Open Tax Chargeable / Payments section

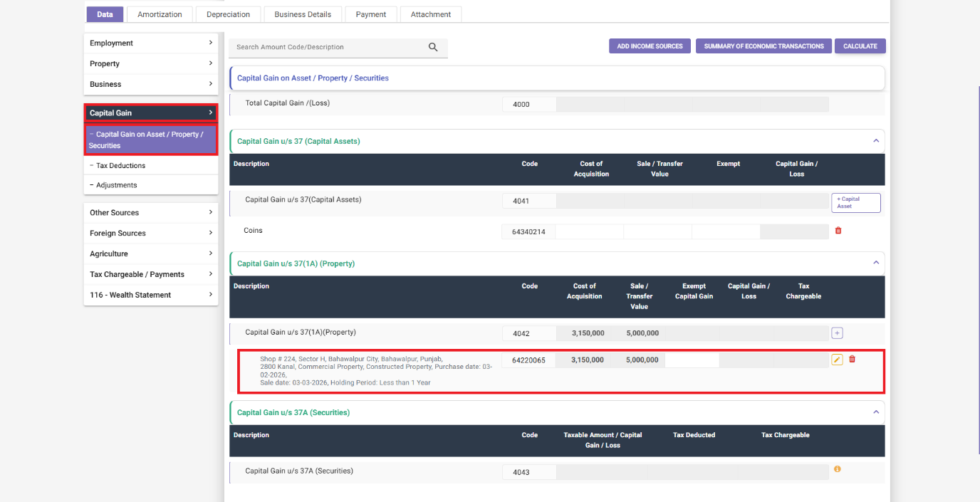151,274
